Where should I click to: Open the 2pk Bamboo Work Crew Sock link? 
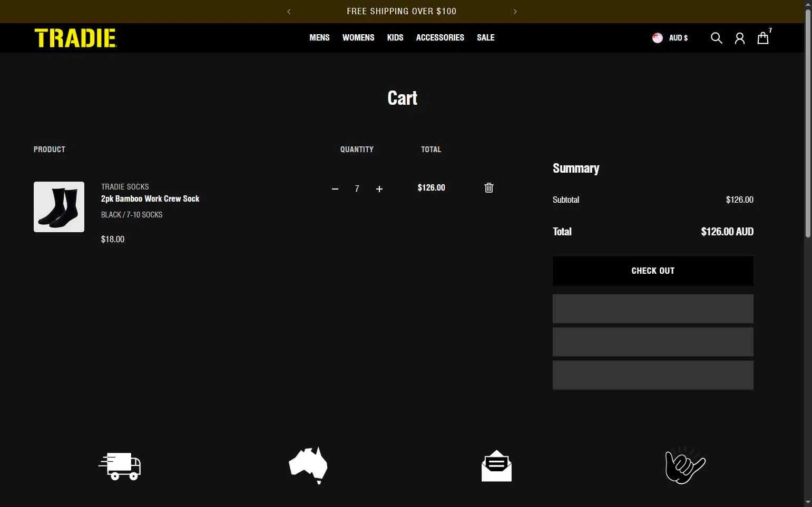tap(150, 198)
